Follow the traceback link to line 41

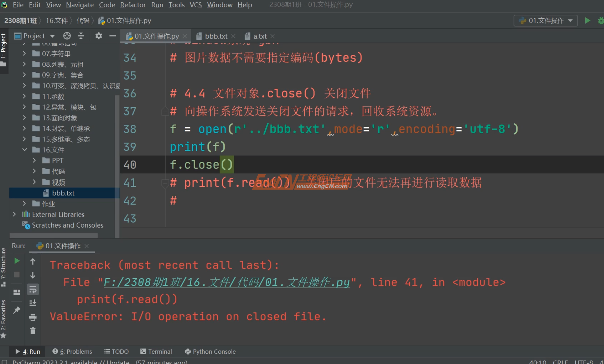tap(227, 282)
